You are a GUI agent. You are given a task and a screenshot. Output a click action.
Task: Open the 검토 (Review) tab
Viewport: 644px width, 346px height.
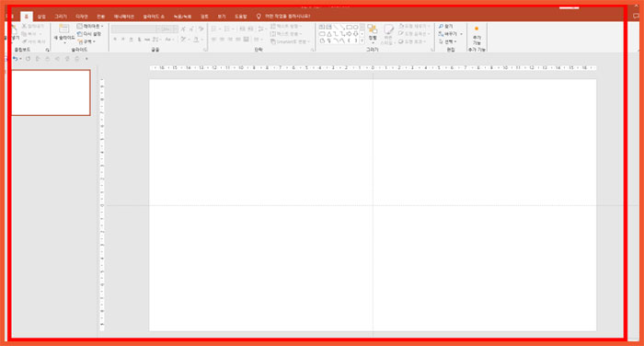coord(204,17)
